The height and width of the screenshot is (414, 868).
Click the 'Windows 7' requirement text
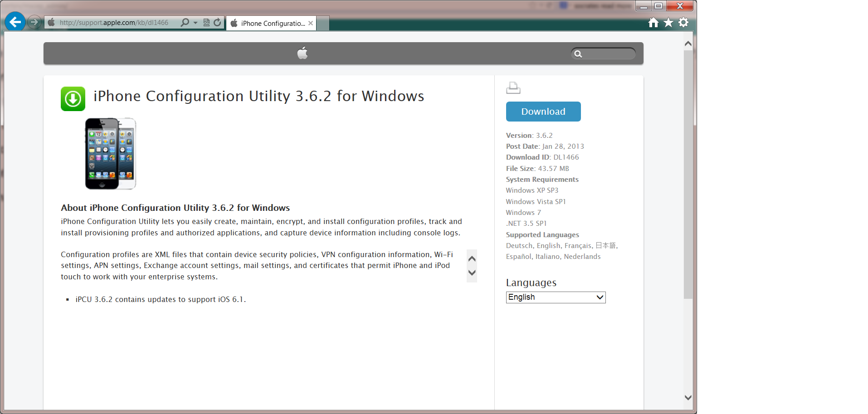point(523,213)
